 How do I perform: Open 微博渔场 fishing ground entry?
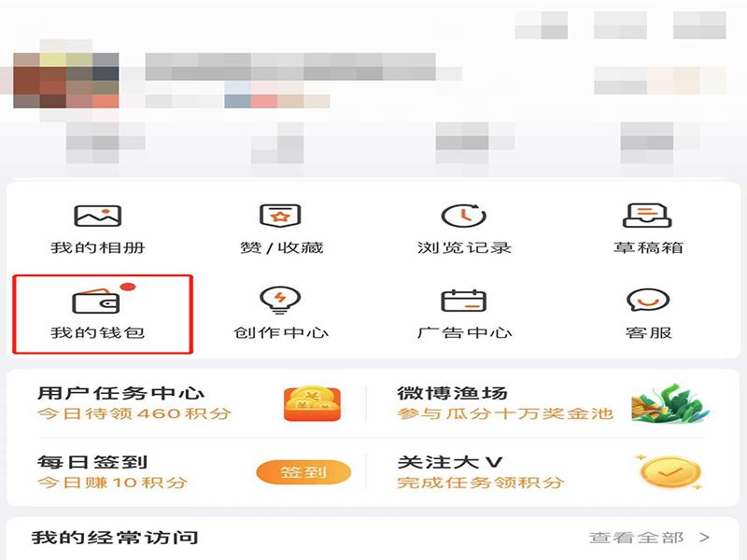coord(553,403)
